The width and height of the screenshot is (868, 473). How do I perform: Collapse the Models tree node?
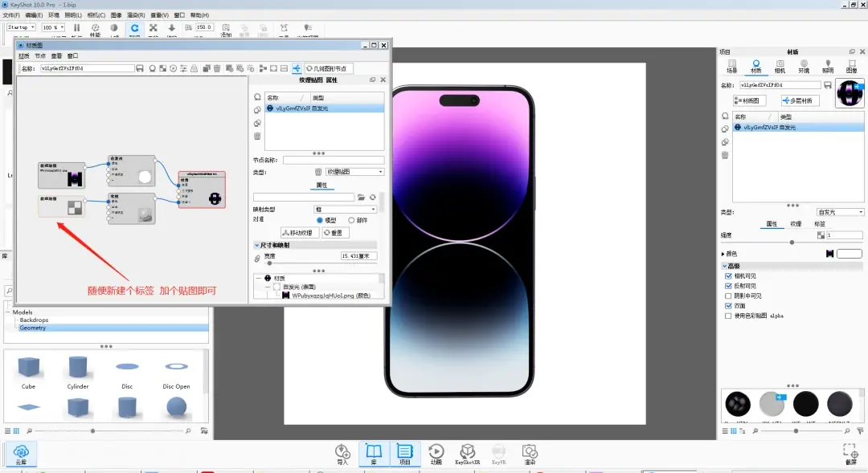[x=8, y=312]
